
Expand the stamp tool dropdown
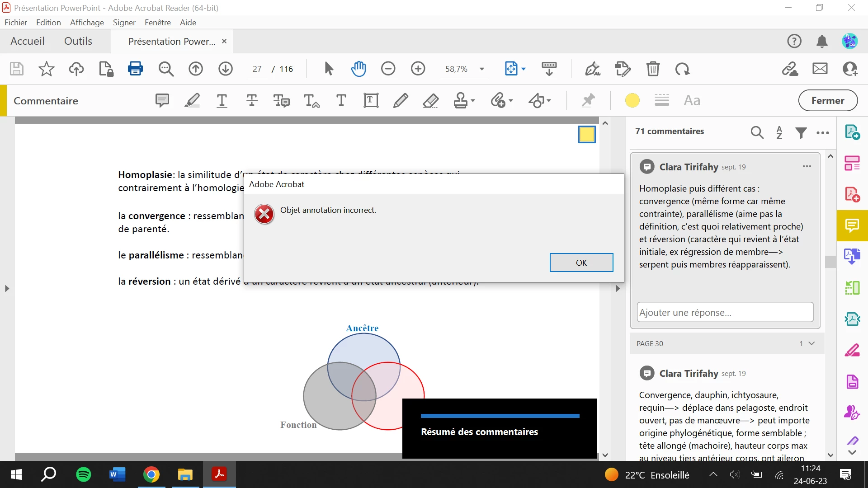[x=473, y=100]
